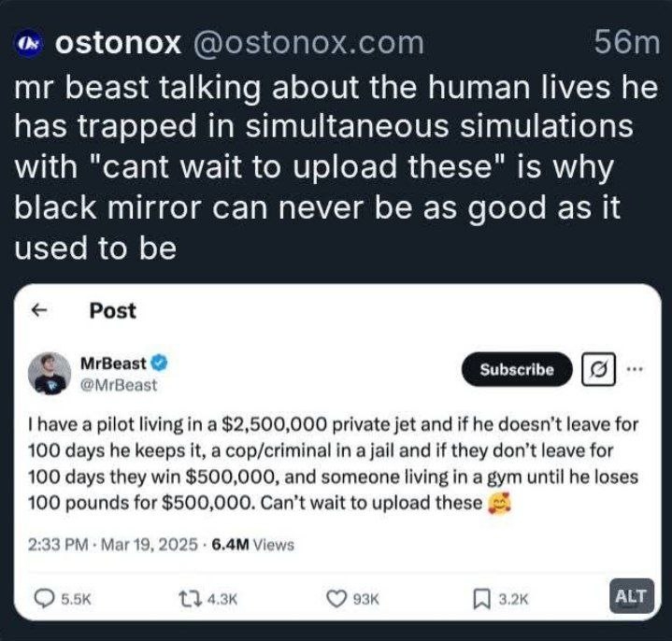This screenshot has width=672, height=641.
Task: Click the Grok slash icon beside Subscribe
Action: click(598, 369)
